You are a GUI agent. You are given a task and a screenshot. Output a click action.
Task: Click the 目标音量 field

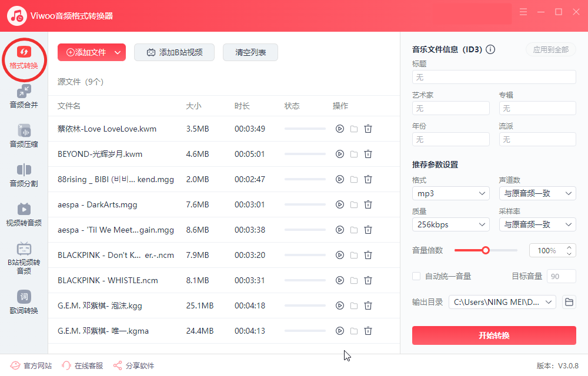pos(562,276)
